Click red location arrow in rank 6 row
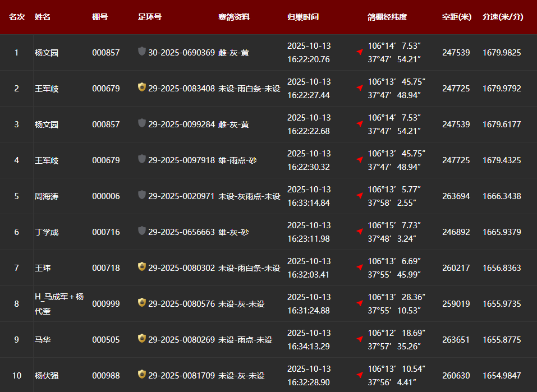Screen dimensions: 537x392 360,231
